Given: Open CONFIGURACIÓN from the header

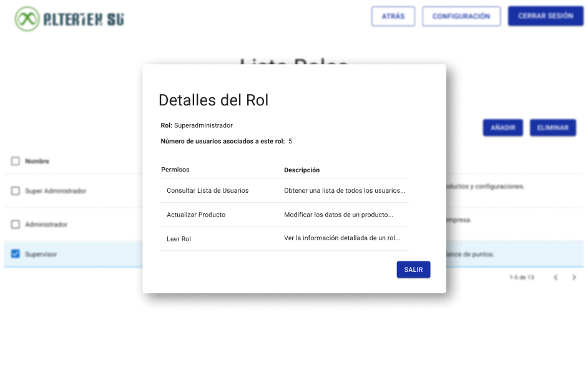Looking at the screenshot, I should tap(461, 16).
